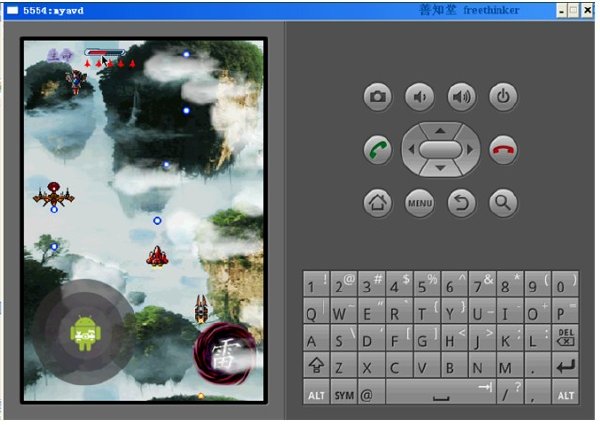Click the A key

pos(316,337)
